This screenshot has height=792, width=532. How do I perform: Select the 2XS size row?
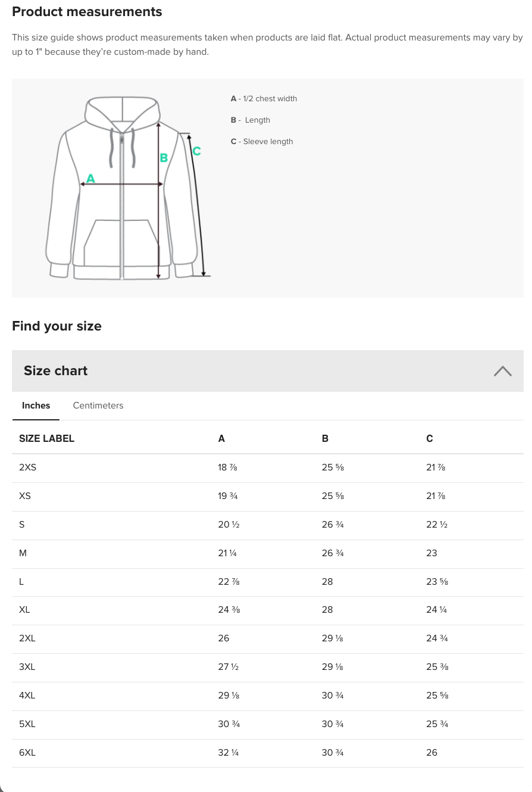click(268, 468)
